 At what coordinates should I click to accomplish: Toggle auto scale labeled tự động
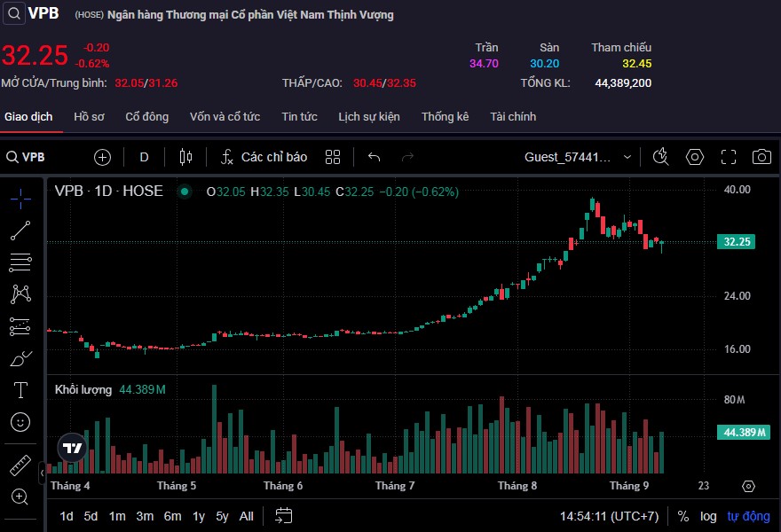pyautogui.click(x=748, y=516)
